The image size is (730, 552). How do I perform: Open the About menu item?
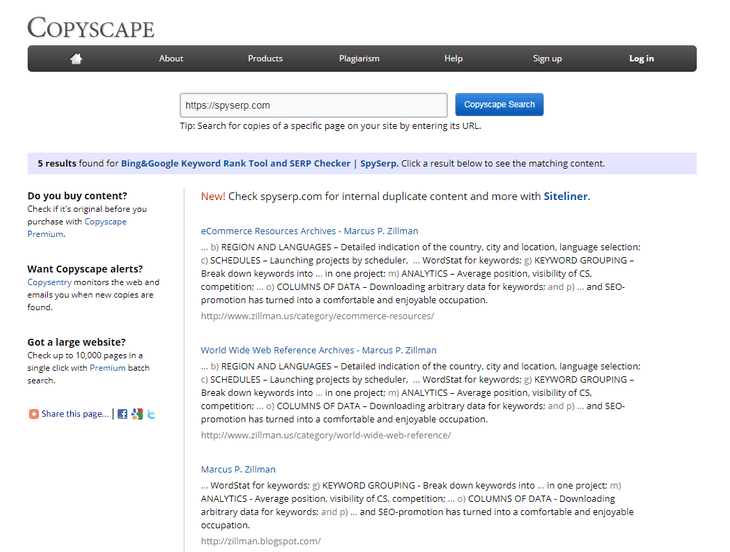pos(171,59)
